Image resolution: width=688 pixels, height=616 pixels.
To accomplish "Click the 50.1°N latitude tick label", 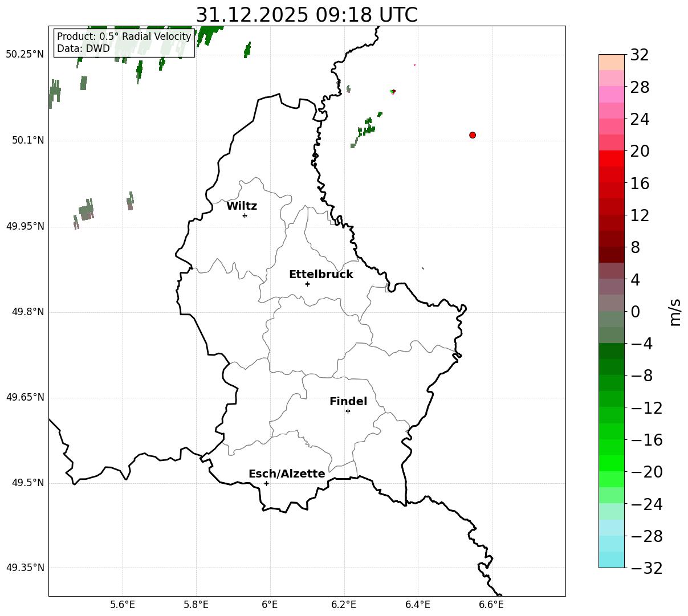I will coord(28,141).
